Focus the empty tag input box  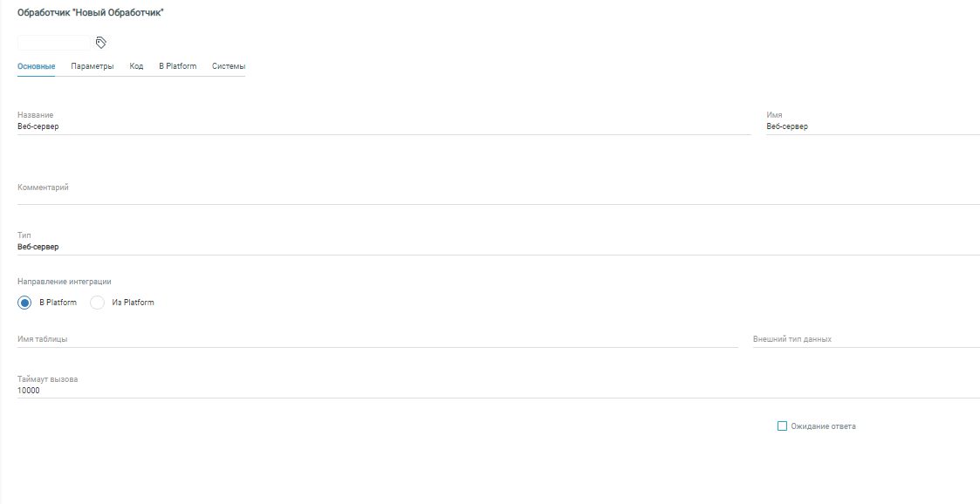point(54,43)
